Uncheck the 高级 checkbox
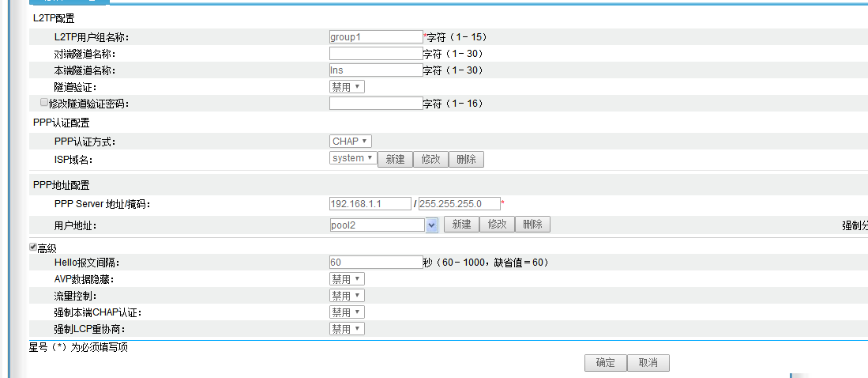The image size is (868, 378). [33, 248]
